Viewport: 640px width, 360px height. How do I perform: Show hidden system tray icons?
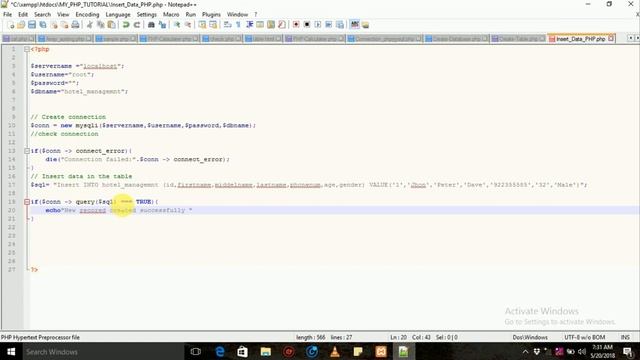tap(525, 351)
